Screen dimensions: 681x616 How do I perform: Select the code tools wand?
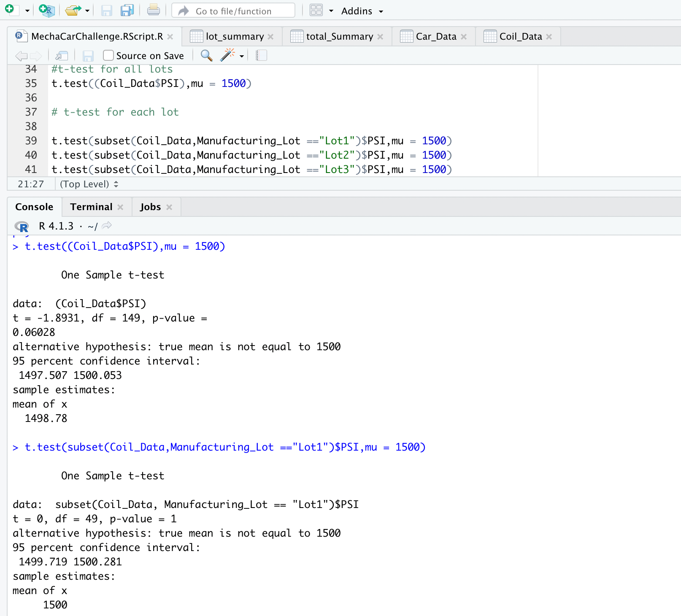[228, 54]
